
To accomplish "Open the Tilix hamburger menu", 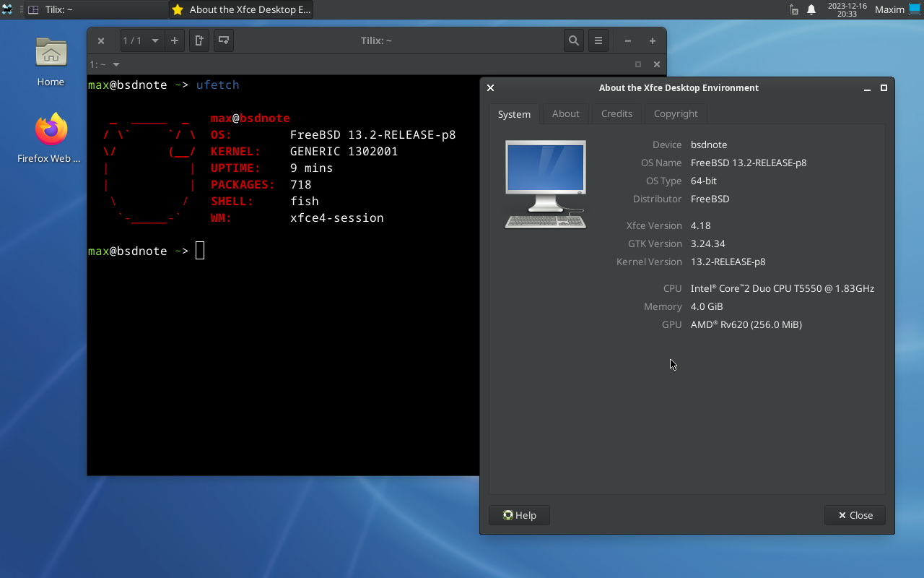I will pos(598,40).
